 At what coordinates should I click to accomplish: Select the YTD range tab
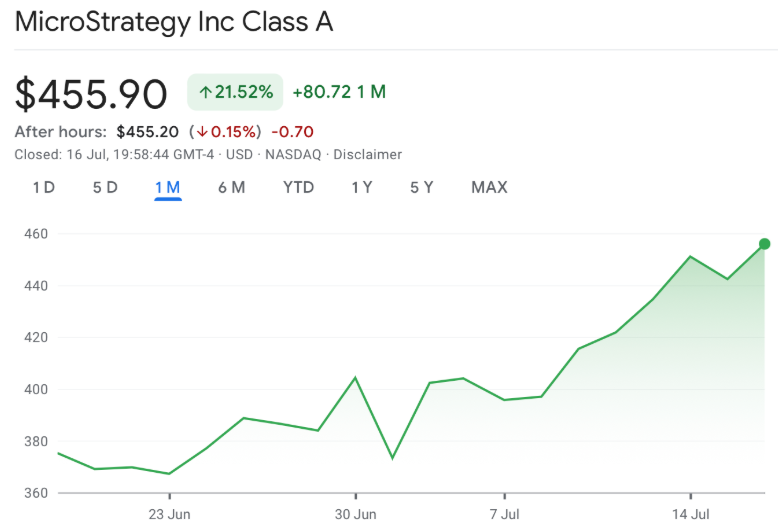click(298, 187)
